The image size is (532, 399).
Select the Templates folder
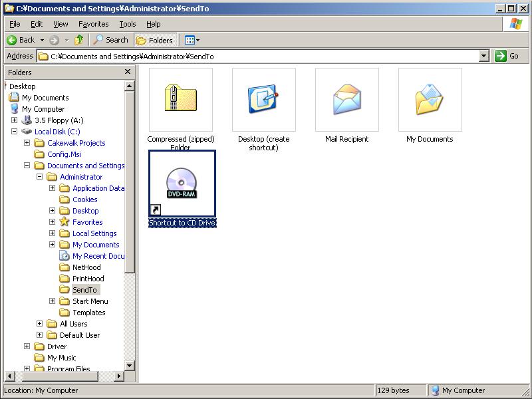[x=89, y=313]
